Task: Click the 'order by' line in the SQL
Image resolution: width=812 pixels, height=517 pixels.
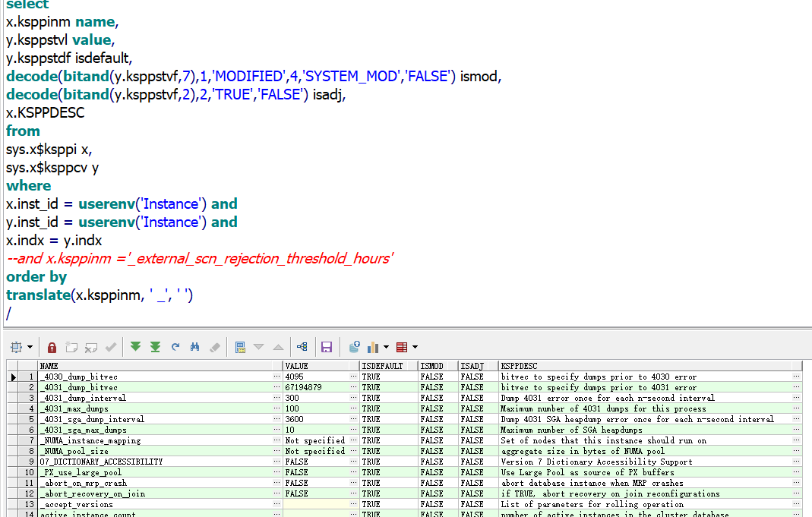Action: point(36,277)
